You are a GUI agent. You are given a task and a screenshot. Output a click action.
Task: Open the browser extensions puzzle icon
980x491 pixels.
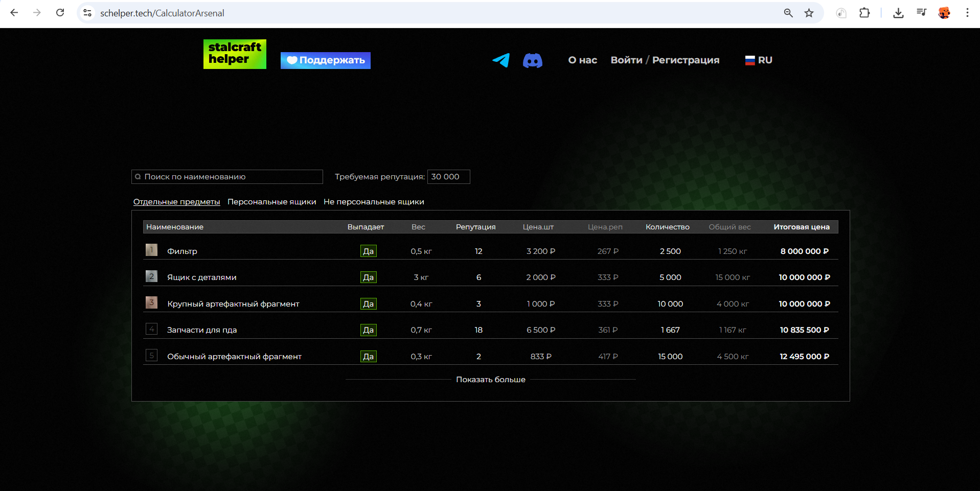(x=864, y=13)
